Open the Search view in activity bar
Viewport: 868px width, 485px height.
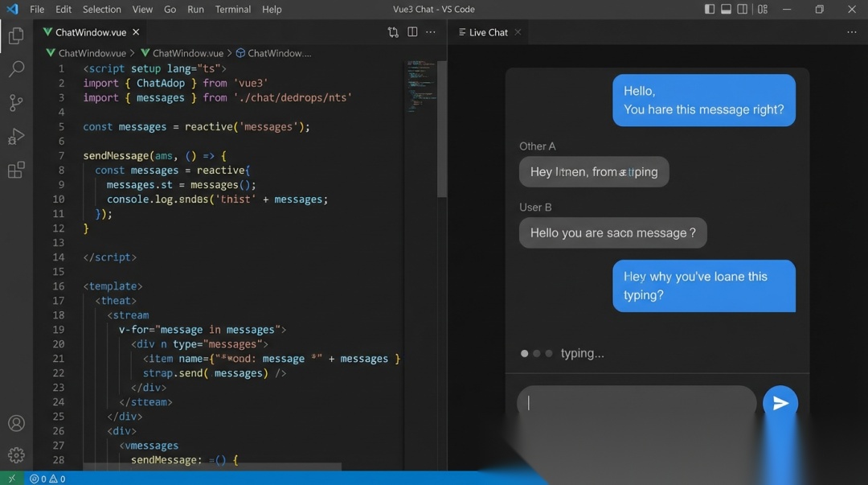(16, 68)
